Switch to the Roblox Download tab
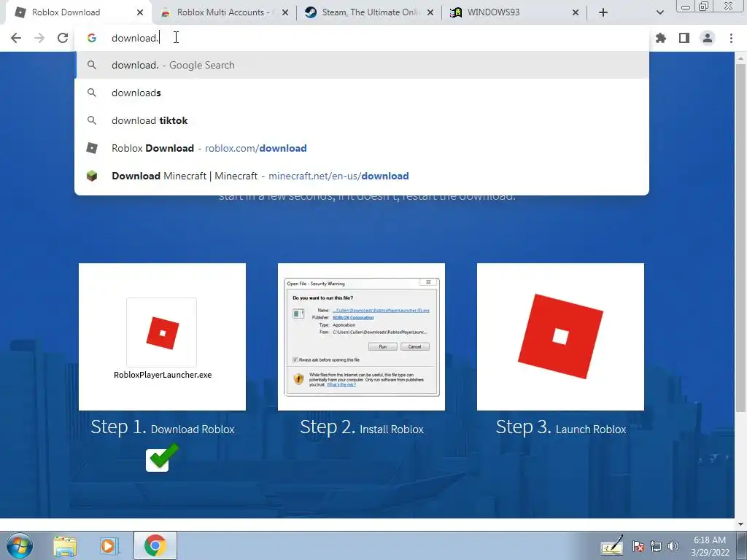Screen dimensions: 747x560 pos(77,12)
